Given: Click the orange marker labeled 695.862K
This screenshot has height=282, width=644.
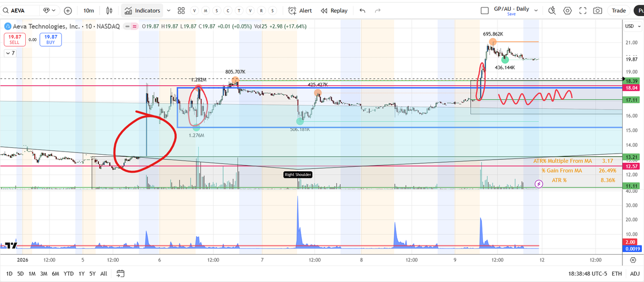Looking at the screenshot, I should (x=492, y=42).
